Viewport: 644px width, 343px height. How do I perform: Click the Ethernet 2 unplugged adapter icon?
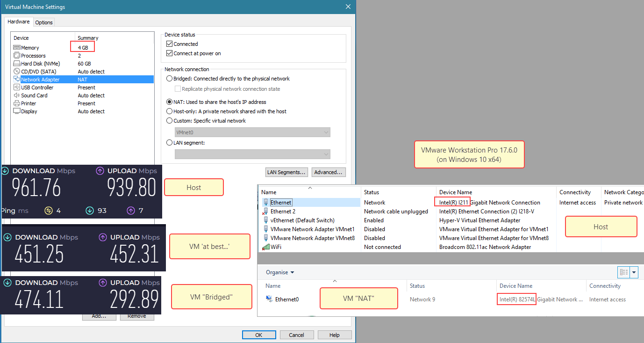[265, 212]
